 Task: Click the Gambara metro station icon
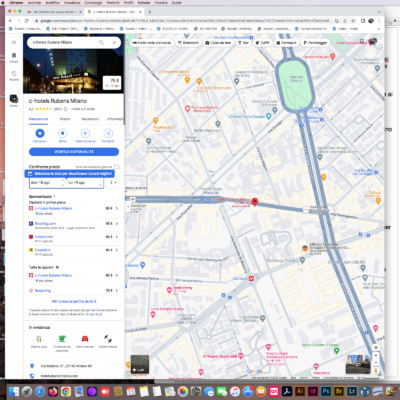[252, 278]
